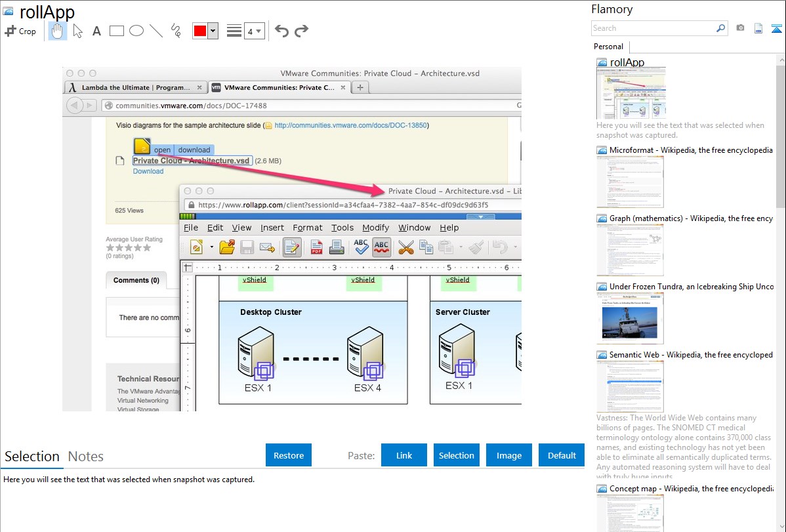
Task: Click the magnifier search icon
Action: (x=721, y=28)
